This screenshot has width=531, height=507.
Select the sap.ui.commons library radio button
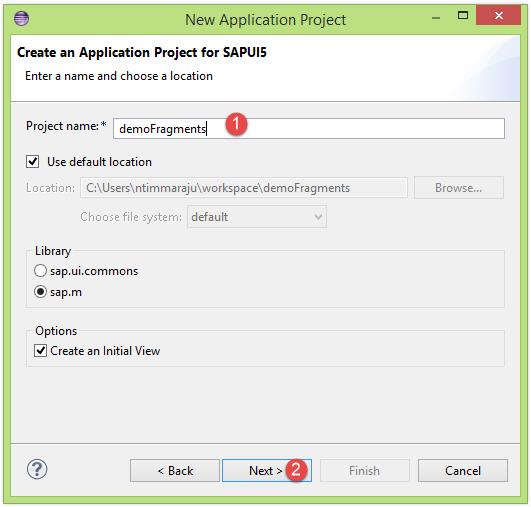click(40, 271)
